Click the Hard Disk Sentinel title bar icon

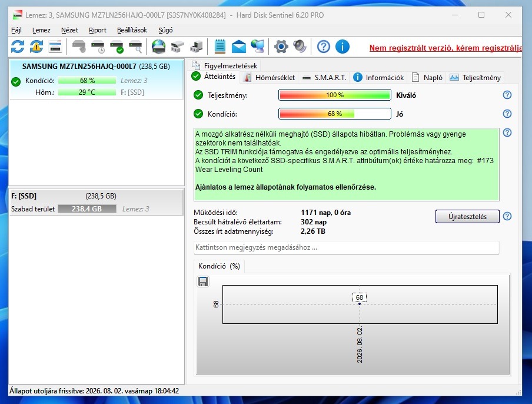[18, 15]
